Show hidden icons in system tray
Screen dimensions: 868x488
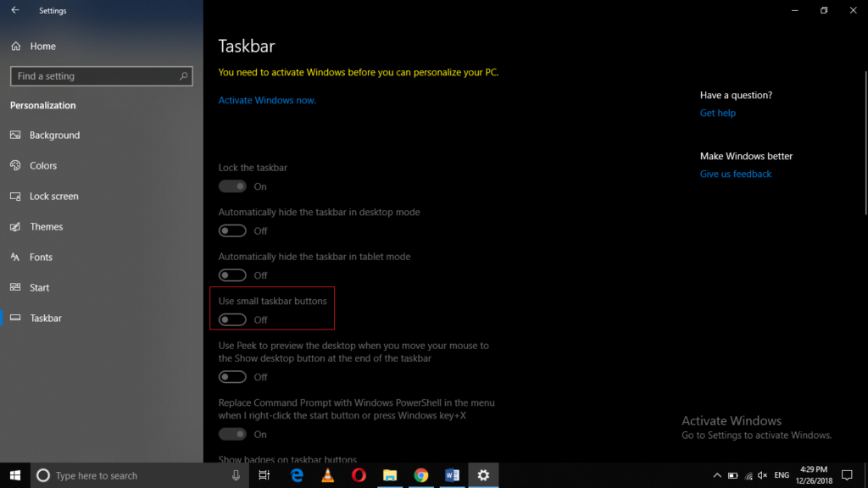(x=716, y=475)
